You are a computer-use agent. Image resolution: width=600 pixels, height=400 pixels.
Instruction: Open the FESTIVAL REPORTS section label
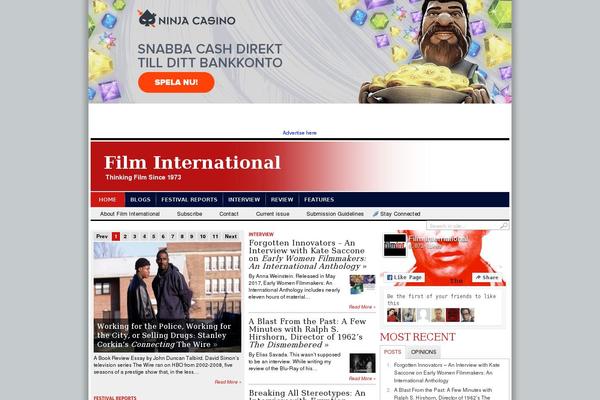[115, 398]
